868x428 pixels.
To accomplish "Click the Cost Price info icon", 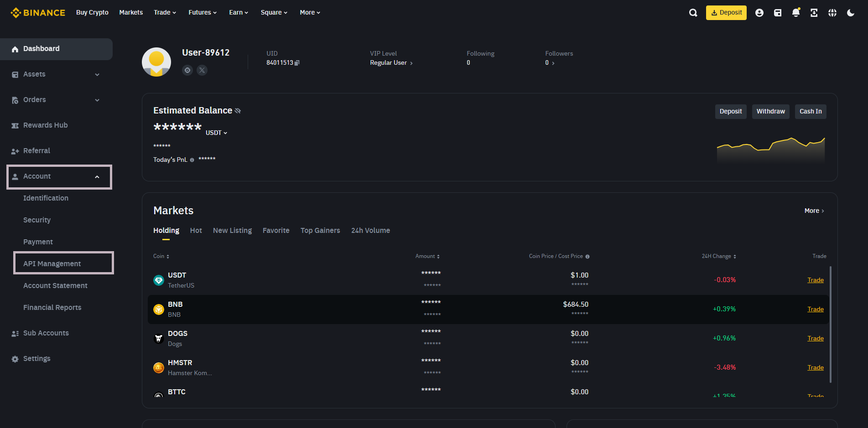I will pyautogui.click(x=587, y=257).
